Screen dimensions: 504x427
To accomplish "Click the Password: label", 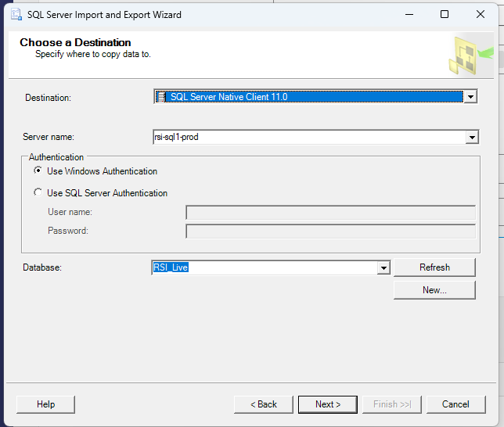I will (68, 231).
